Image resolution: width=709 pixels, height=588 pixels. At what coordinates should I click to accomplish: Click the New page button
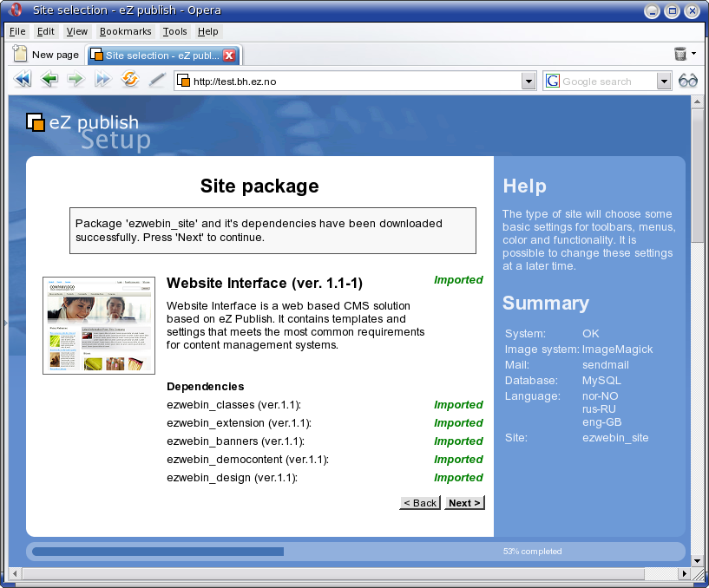click(x=46, y=55)
